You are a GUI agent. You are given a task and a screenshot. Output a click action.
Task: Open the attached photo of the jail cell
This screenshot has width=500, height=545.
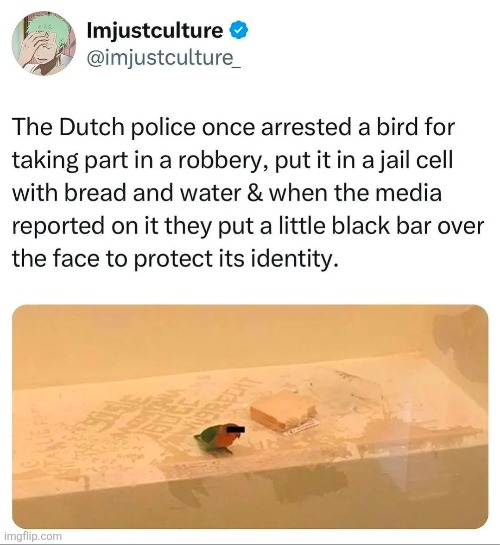click(250, 417)
